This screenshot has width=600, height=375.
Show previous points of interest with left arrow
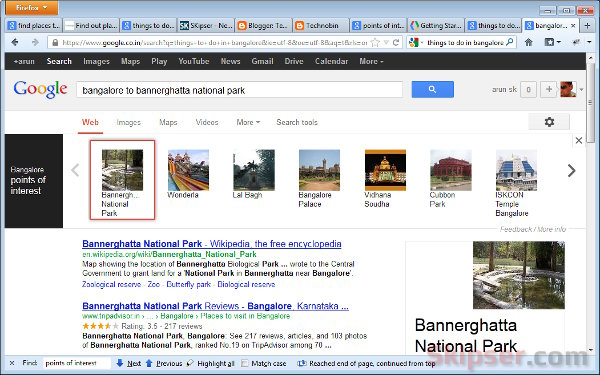point(75,170)
